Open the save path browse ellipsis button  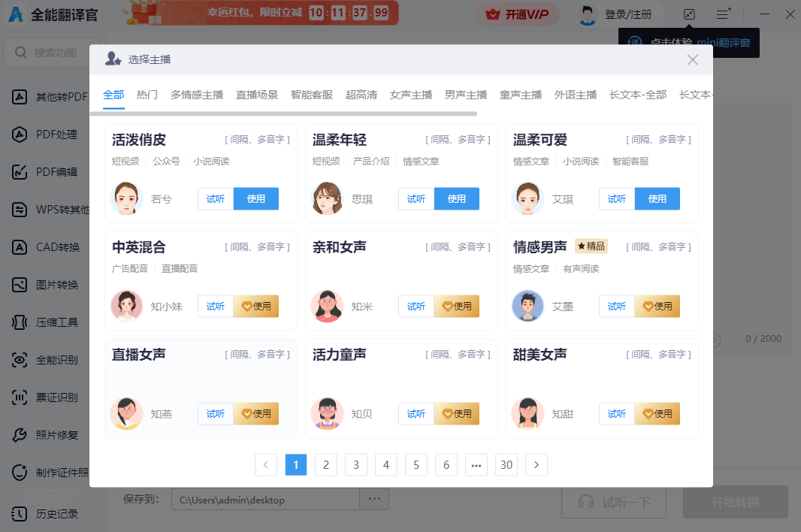pos(374,498)
